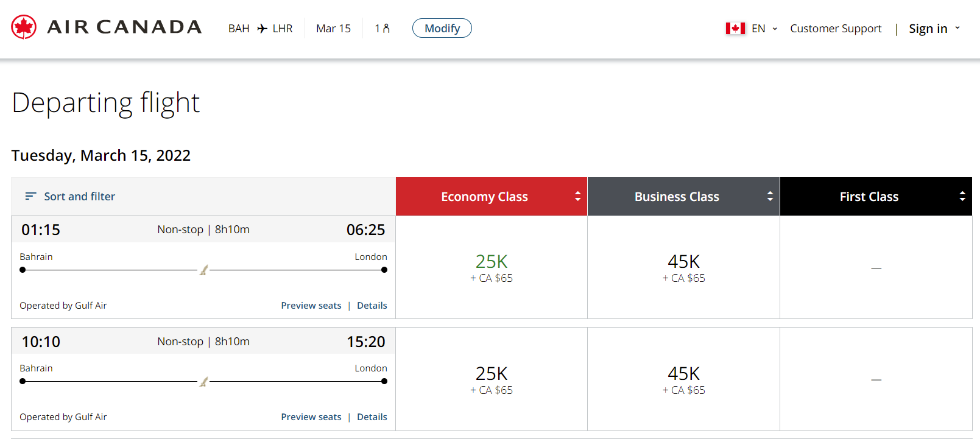Click the plane marker on 10:10 flight route

click(x=204, y=382)
